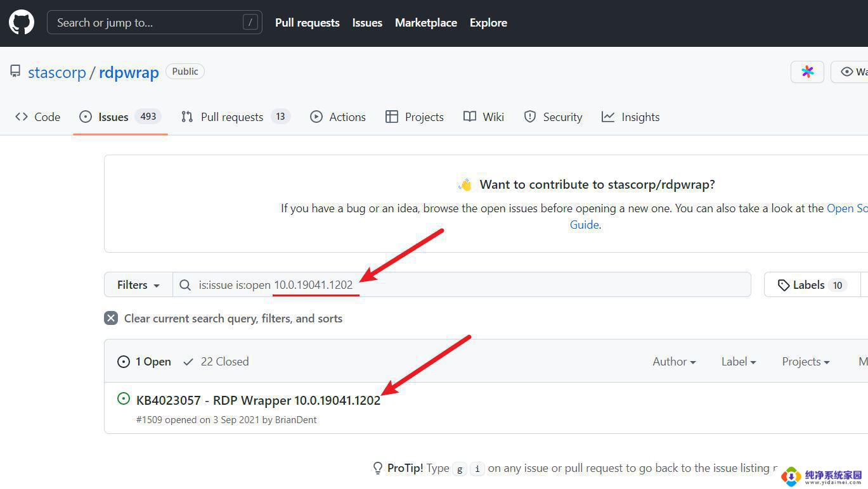The height and width of the screenshot is (489, 868).
Task: Follow the Guide link
Action: 584,225
